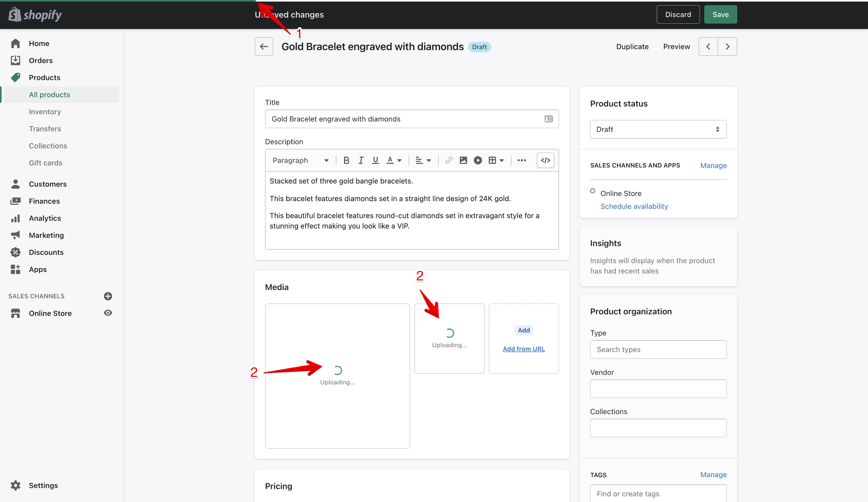This screenshot has width=868, height=502.
Task: Duplicate this product
Action: coord(632,46)
